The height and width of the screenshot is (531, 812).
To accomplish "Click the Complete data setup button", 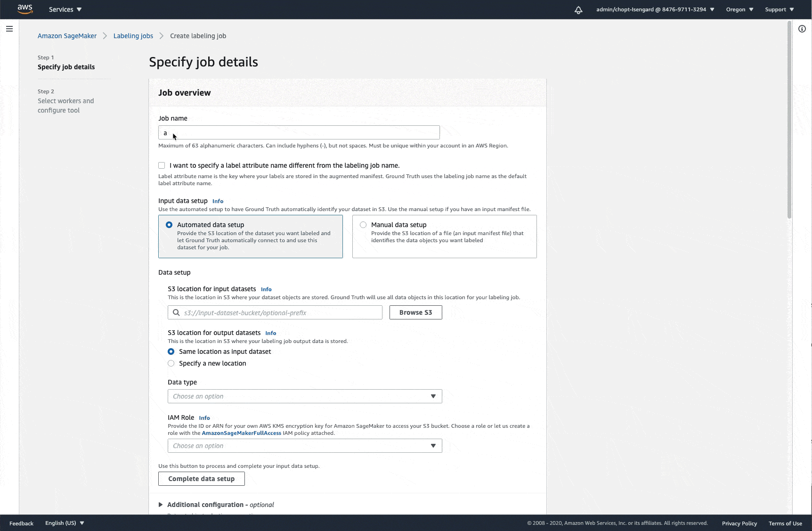I will (201, 478).
